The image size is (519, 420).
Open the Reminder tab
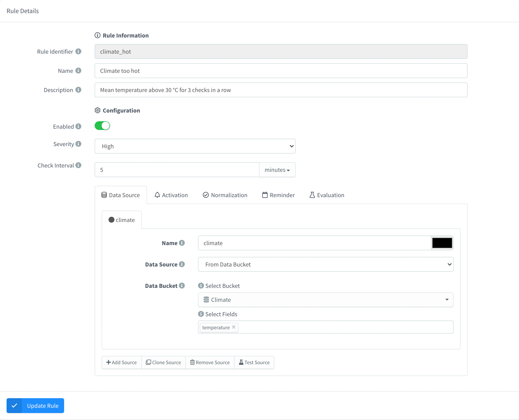tap(278, 195)
